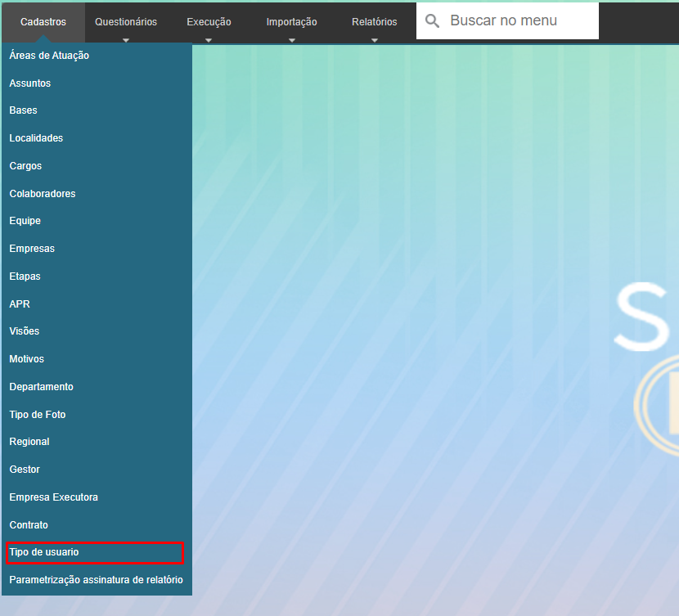Screen dimensions: 679x616
Task: Open the Execução dropdown menu
Action: pos(209,22)
